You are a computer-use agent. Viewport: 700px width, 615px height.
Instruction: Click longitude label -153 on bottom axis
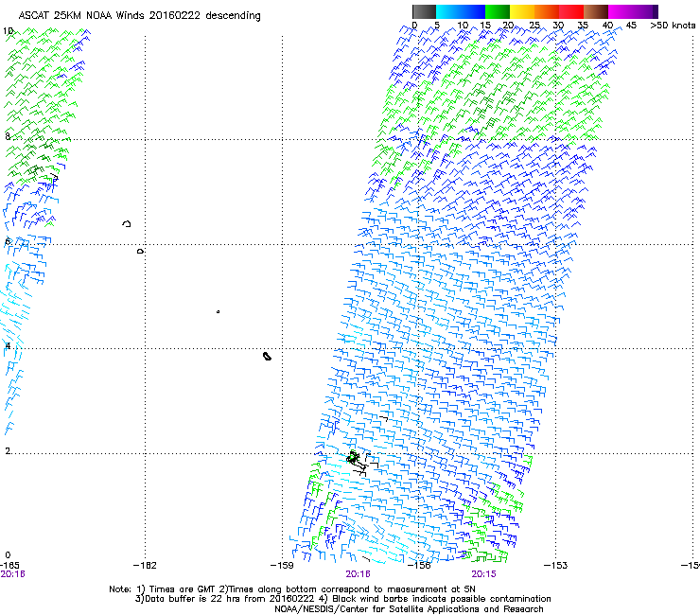(x=556, y=566)
